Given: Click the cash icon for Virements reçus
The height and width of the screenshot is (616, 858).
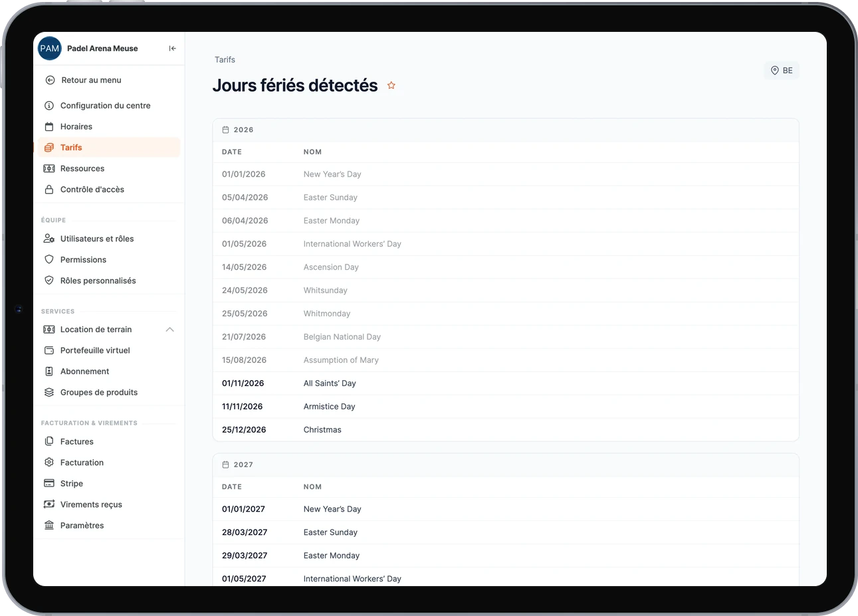Looking at the screenshot, I should pyautogui.click(x=49, y=504).
